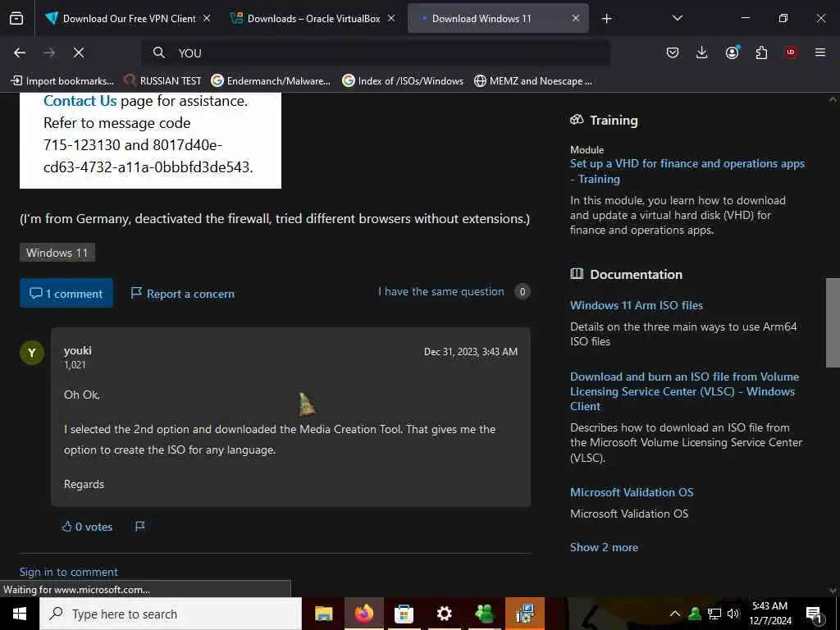Open the uBlock Origin extension icon
Screen dimensions: 840x630
point(791,52)
